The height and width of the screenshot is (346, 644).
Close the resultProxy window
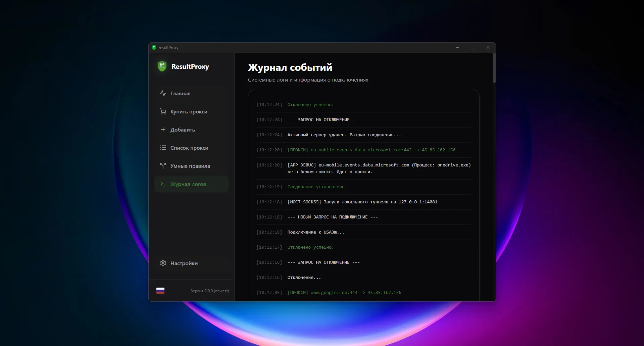click(x=488, y=47)
